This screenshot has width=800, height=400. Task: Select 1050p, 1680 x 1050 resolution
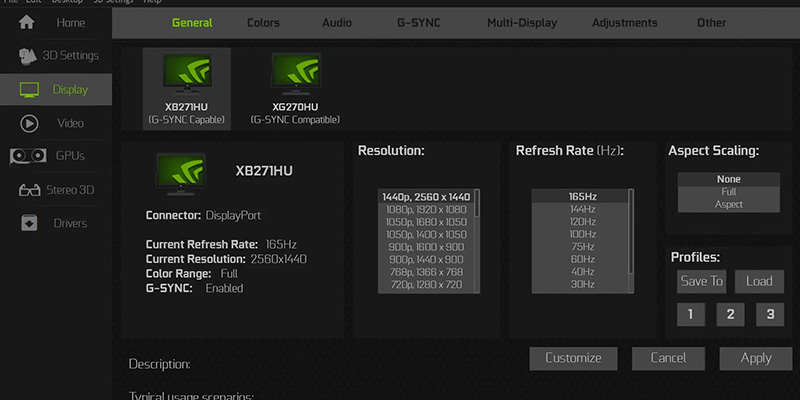pos(426,222)
